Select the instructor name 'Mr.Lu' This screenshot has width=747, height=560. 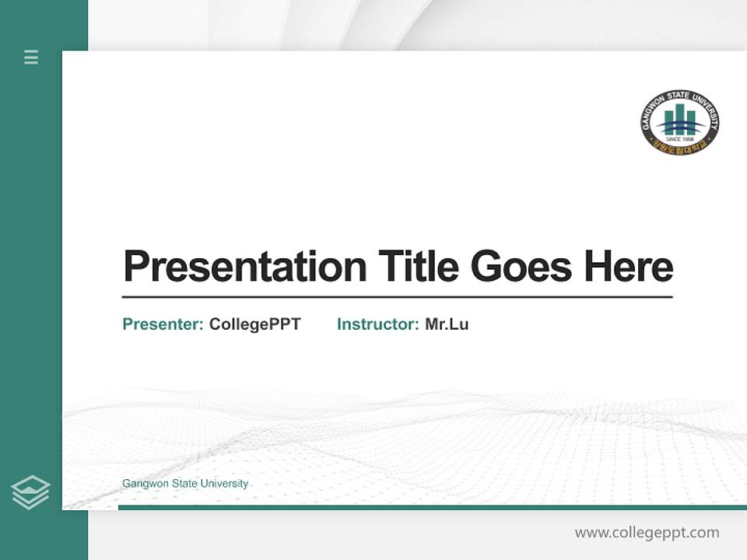point(447,324)
